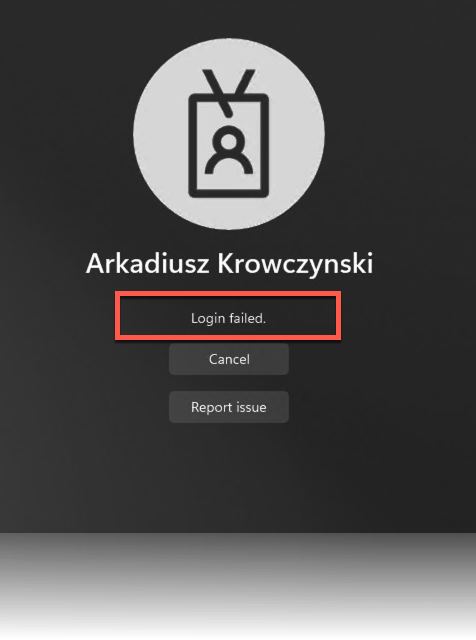The height and width of the screenshot is (640, 476).
Task: Click the red highlight border around the message
Action: click(x=228, y=293)
